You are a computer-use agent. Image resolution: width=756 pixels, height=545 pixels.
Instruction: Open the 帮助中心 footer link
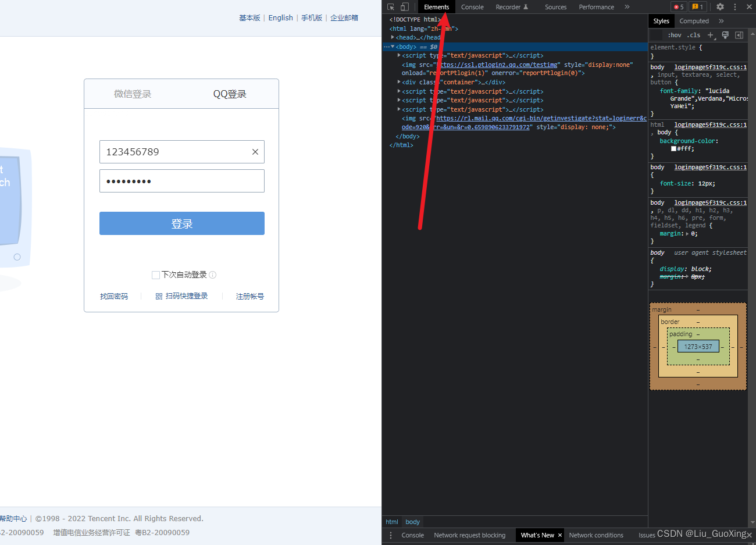click(x=13, y=518)
